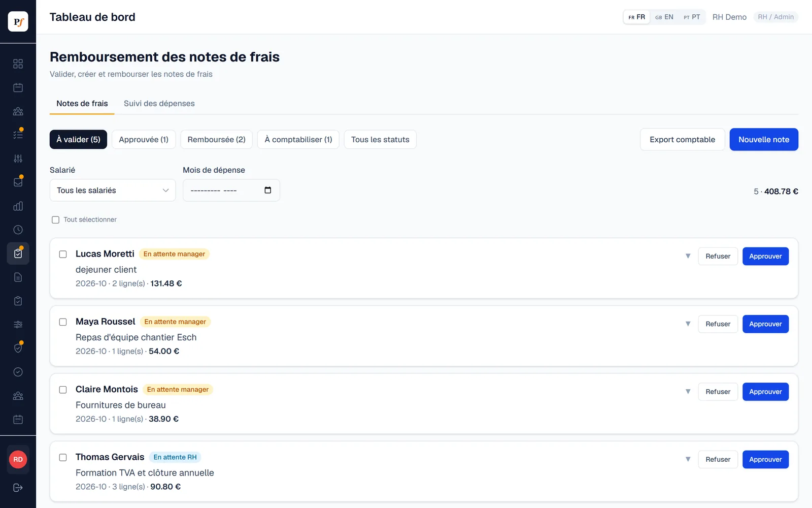This screenshot has height=508, width=812.
Task: Click the RD user avatar
Action: (18, 459)
